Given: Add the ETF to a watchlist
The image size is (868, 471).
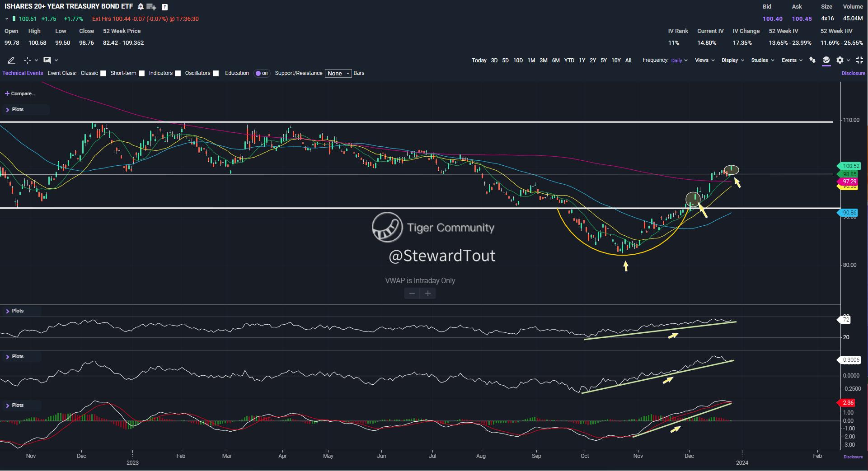Looking at the screenshot, I should (151, 7).
